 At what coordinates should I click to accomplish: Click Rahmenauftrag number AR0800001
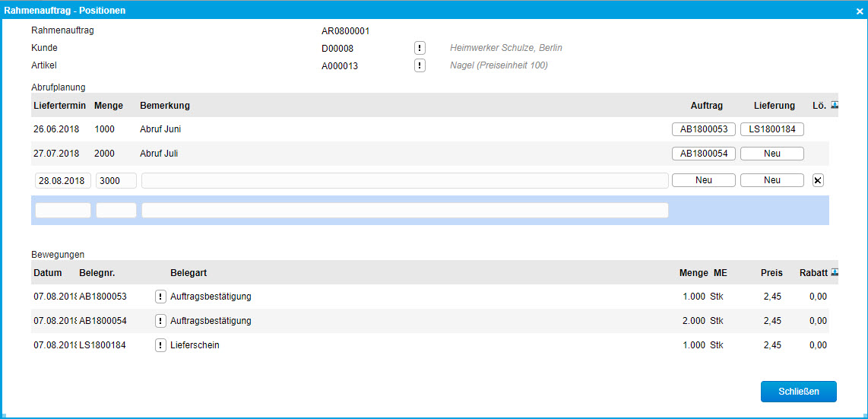pyautogui.click(x=345, y=31)
